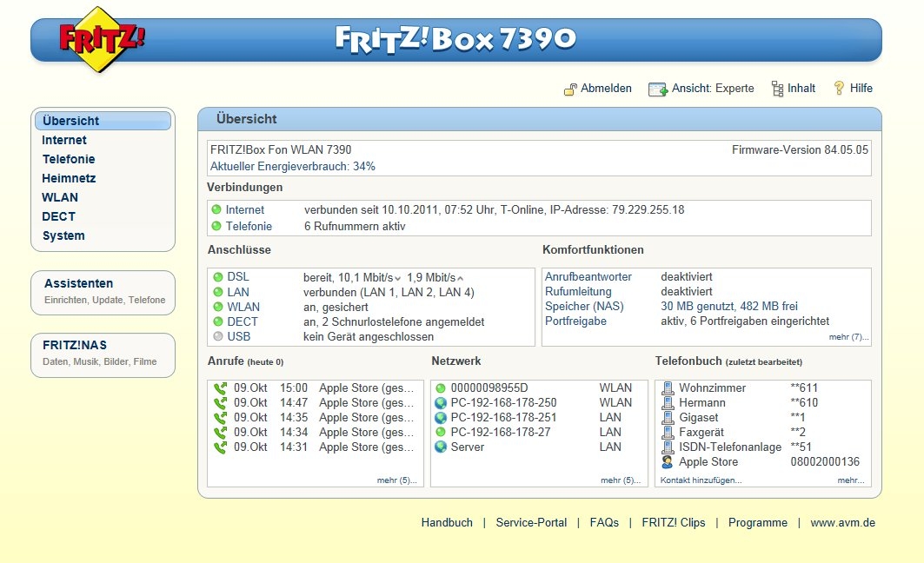This screenshot has width=924, height=563.
Task: Open the Internet menu in sidebar
Action: (64, 140)
